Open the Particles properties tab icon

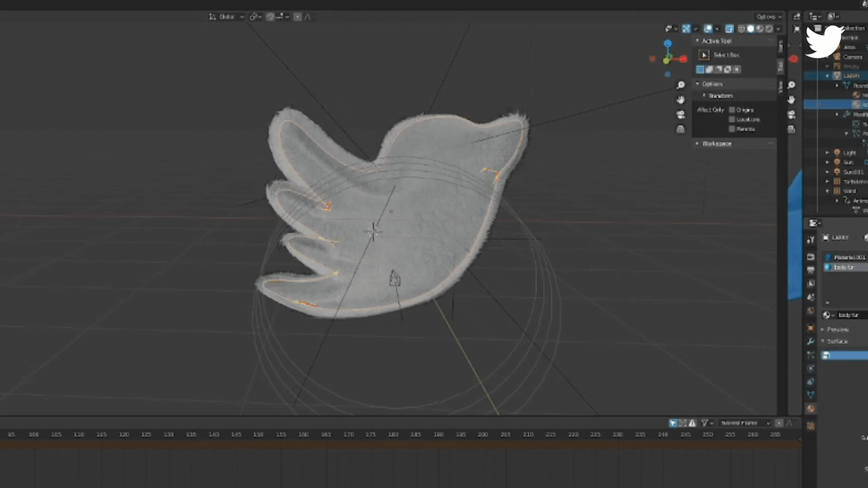click(810, 354)
